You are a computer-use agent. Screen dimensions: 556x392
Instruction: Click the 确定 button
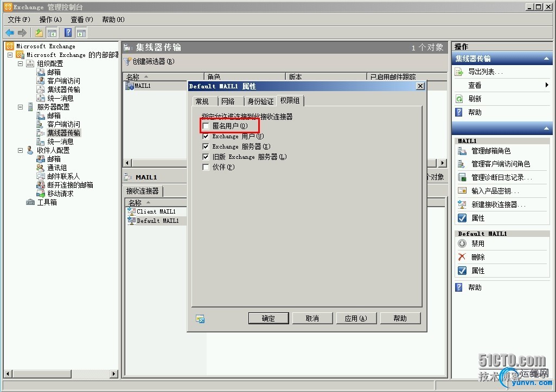269,318
